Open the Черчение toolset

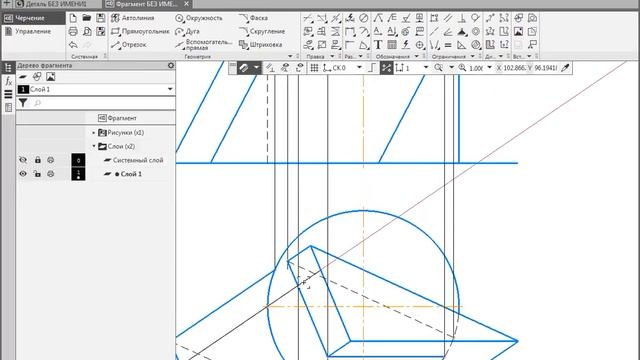33,18
